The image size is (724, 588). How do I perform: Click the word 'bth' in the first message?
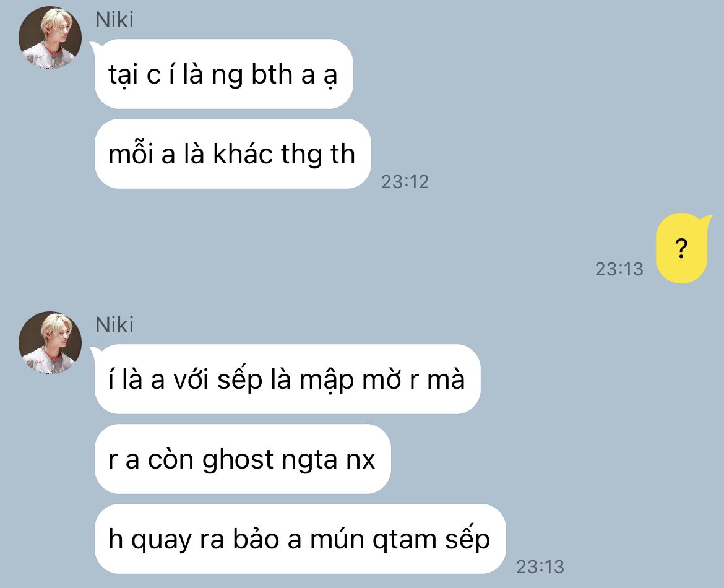[x=272, y=74]
